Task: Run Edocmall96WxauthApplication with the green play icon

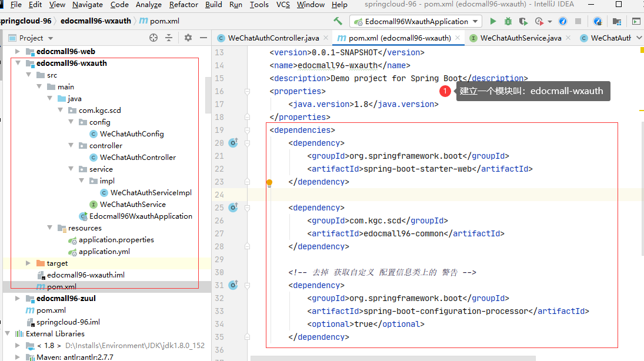Action: coord(493,21)
